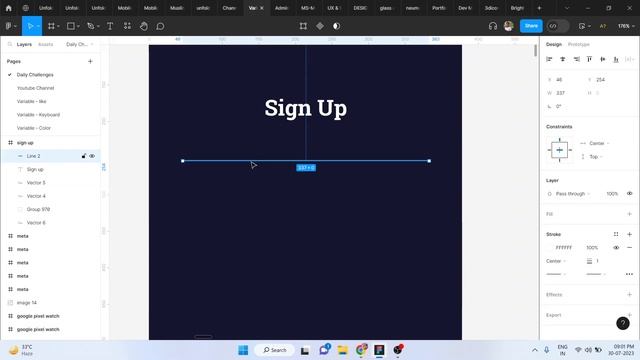Open Pass through blend mode dropdown
Viewport: 640px width, 360px height.
572,194
